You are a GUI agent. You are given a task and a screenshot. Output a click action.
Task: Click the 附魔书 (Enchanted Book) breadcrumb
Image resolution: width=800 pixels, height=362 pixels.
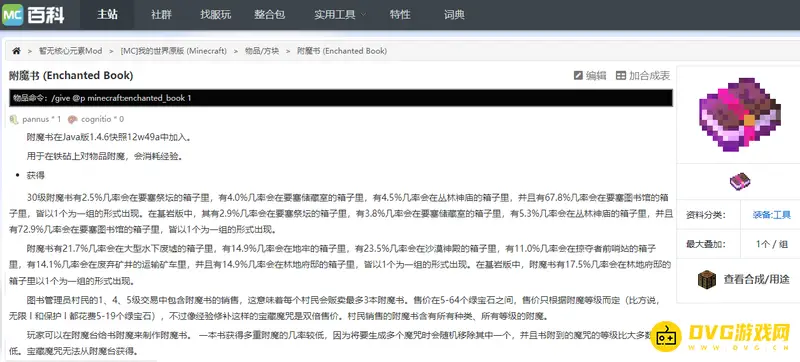tap(342, 51)
